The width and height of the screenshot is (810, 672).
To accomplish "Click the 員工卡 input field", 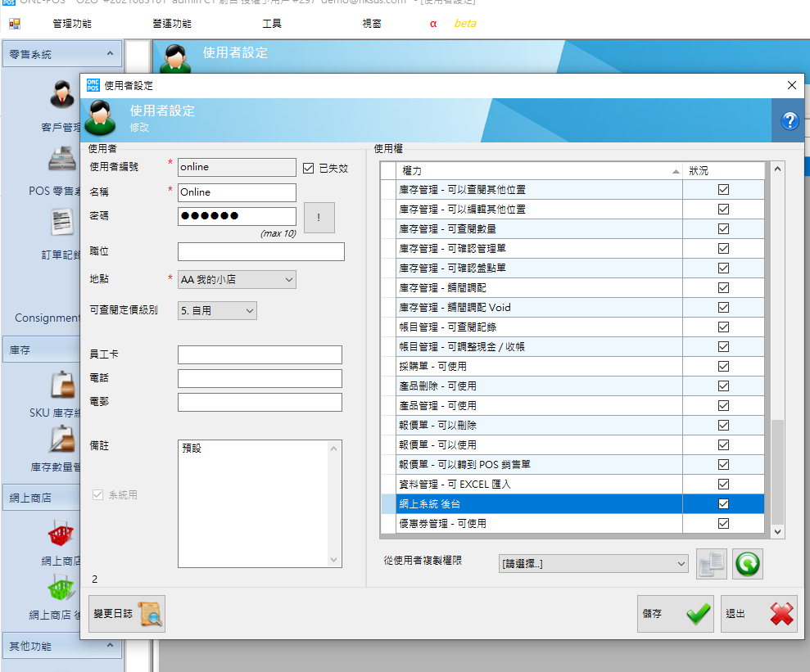I will (260, 354).
